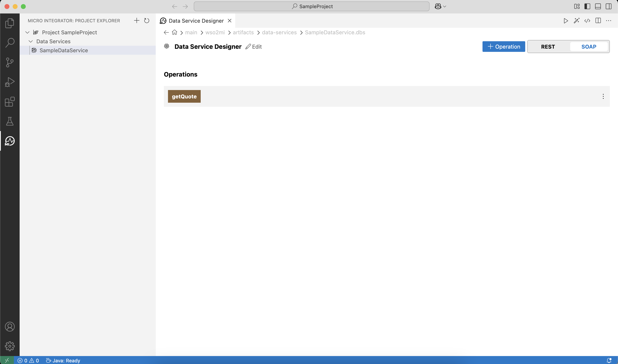The width and height of the screenshot is (618, 364).
Task: Split the editor with the split icon
Action: (598, 21)
